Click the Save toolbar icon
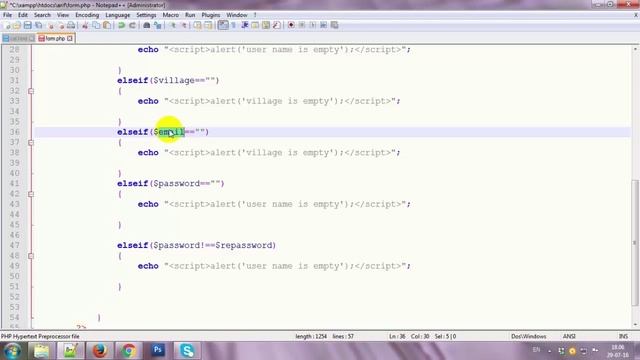Viewport: 640px width, 360px height. (27, 25)
